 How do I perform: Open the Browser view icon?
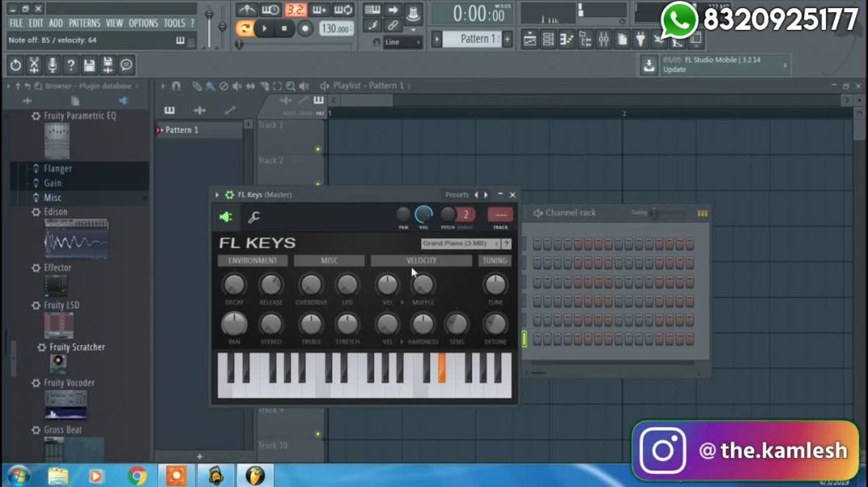(585, 40)
